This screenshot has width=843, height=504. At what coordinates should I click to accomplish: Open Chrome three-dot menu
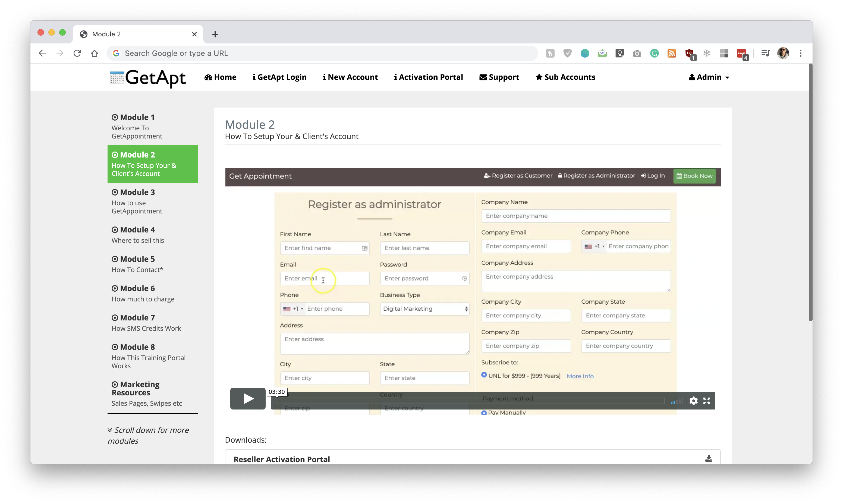pyautogui.click(x=801, y=53)
